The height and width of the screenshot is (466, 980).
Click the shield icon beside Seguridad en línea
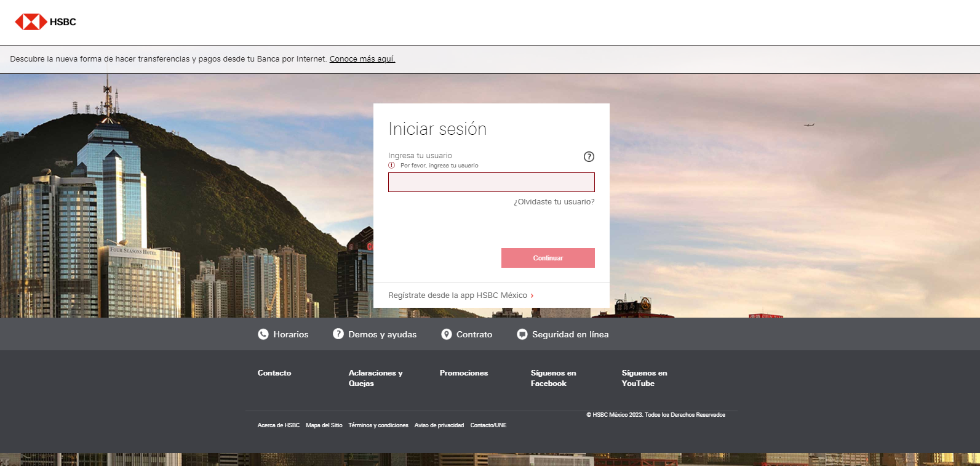522,334
